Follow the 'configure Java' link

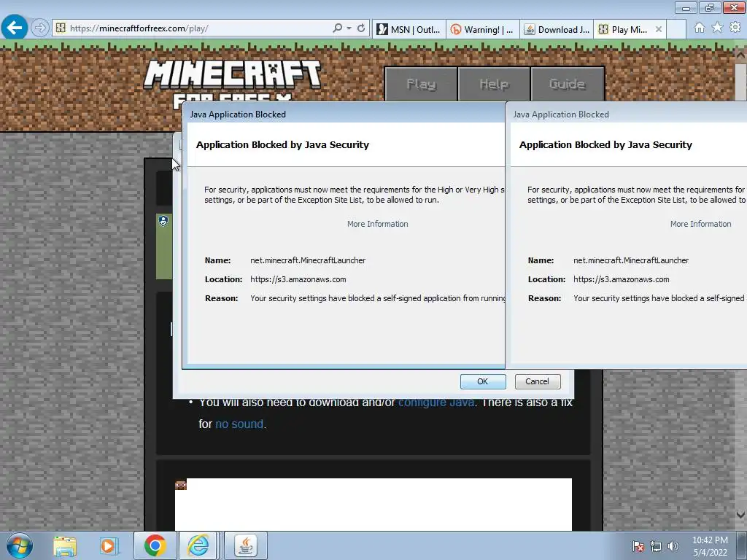tap(436, 402)
